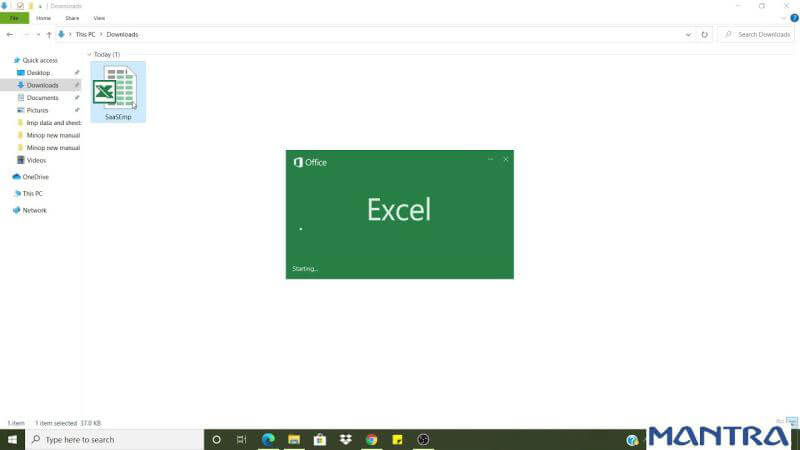Open Microsoft Store from the taskbar
This screenshot has width=800, height=450.
pos(320,439)
